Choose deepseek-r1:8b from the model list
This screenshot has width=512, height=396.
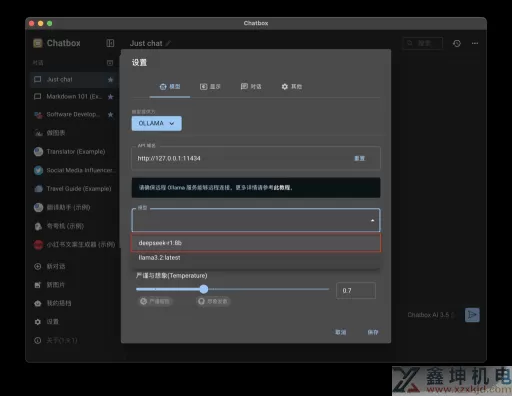coord(256,243)
